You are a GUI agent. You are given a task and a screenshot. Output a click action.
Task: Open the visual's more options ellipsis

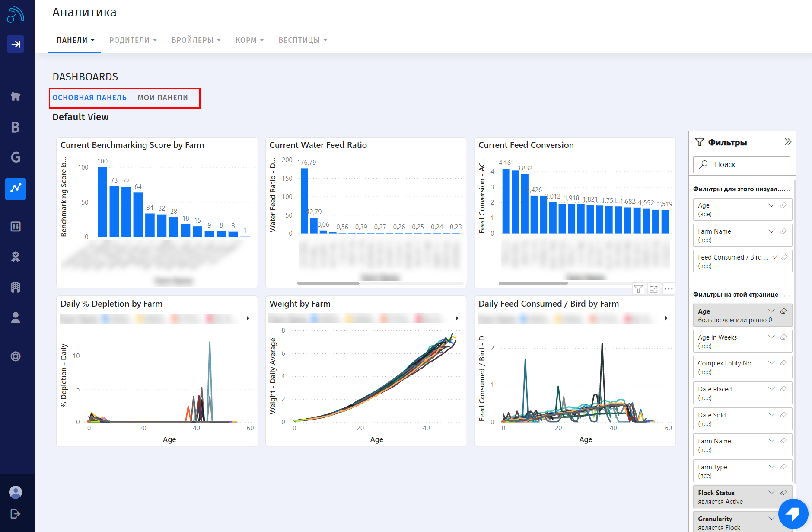[x=669, y=289]
